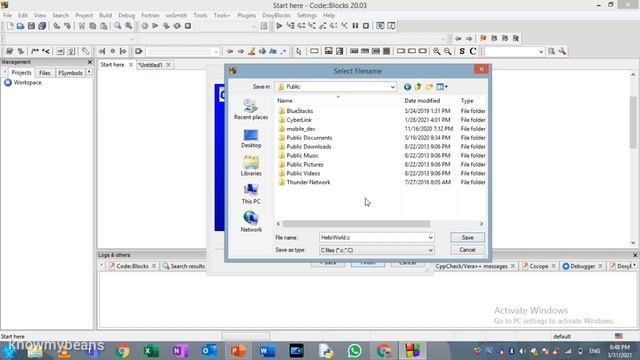Image resolution: width=640 pixels, height=360 pixels.
Task: Click the Build gear icon
Action: tap(144, 26)
